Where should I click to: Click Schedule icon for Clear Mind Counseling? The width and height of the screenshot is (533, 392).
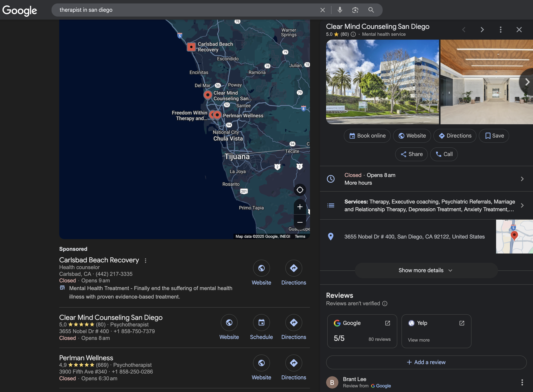(261, 322)
